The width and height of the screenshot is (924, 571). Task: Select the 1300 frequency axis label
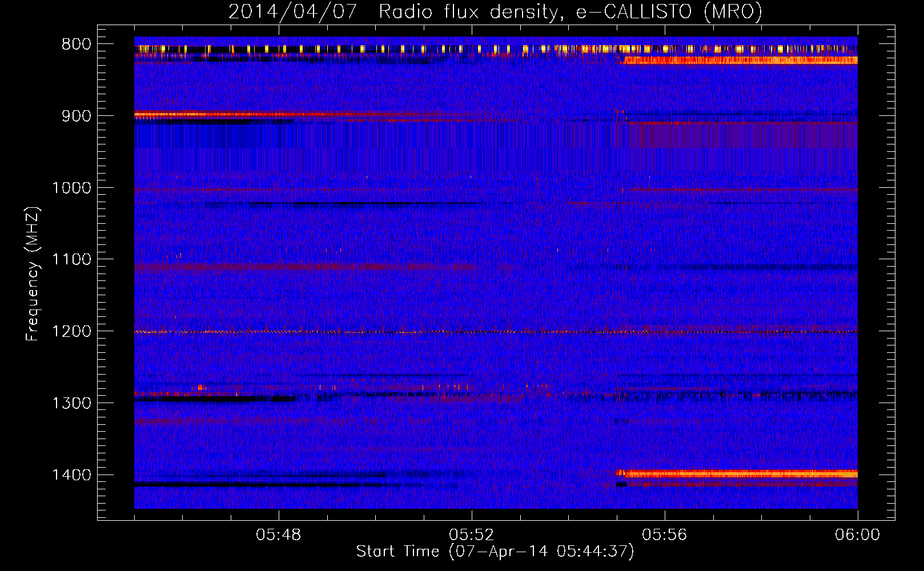pyautogui.click(x=71, y=403)
